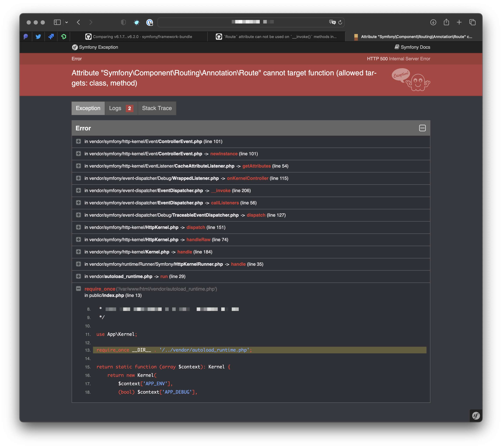The height and width of the screenshot is (448, 502).
Task: Click the Safari sidebar toggle icon
Action: 57,22
